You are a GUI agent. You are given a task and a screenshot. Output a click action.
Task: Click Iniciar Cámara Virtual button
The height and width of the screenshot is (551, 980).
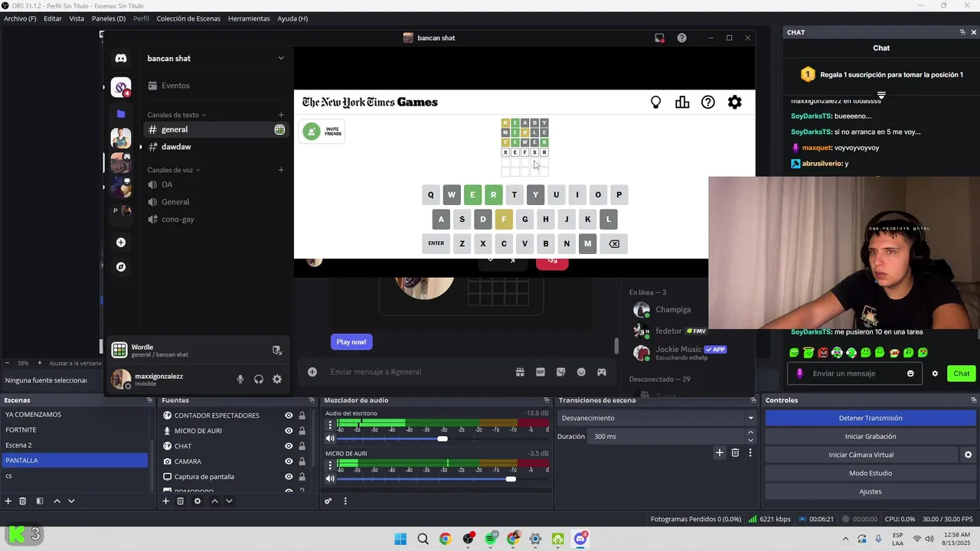coord(861,455)
